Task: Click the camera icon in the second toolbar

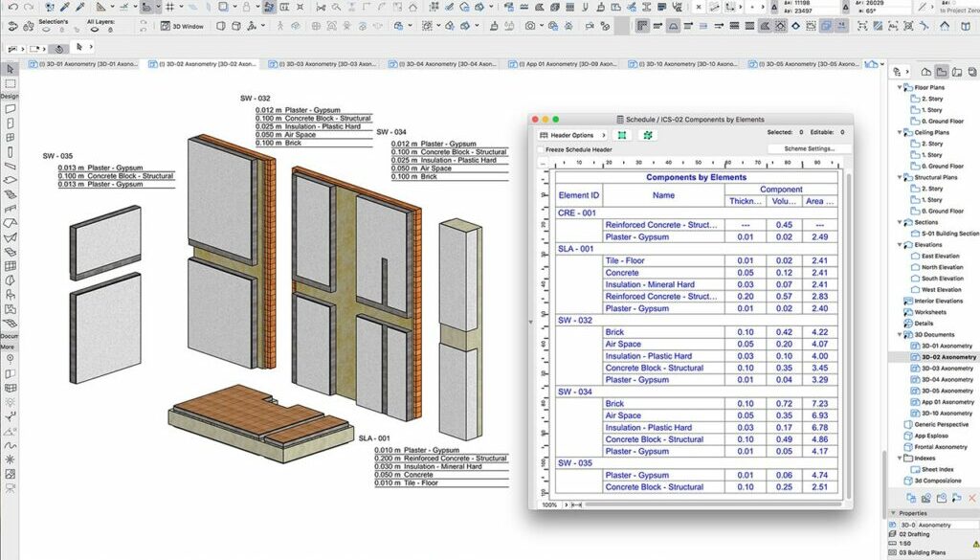Action: click(530, 26)
